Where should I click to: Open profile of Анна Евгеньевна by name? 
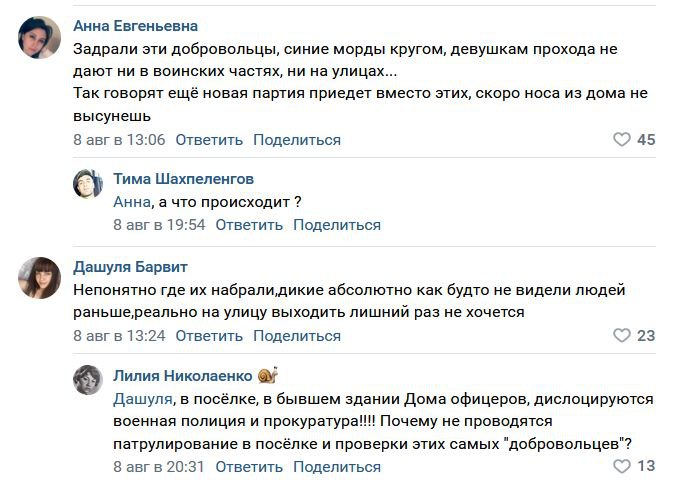coord(136,26)
